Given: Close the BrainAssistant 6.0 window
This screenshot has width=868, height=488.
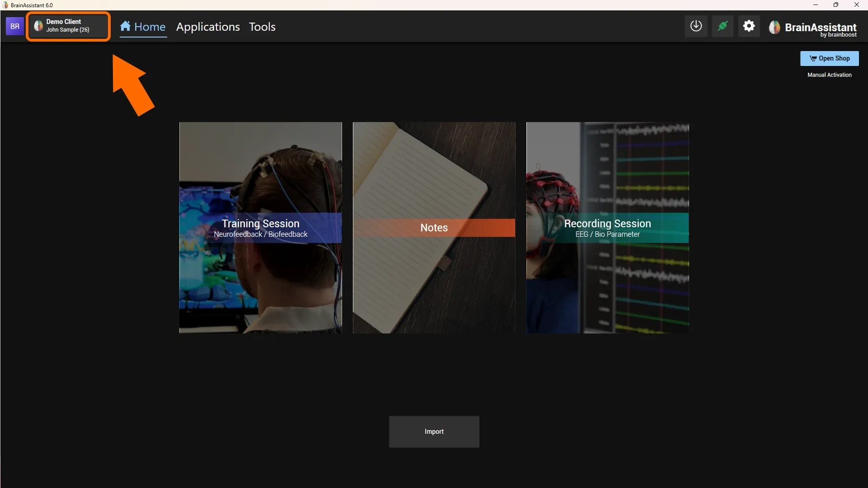Looking at the screenshot, I should coord(857,5).
